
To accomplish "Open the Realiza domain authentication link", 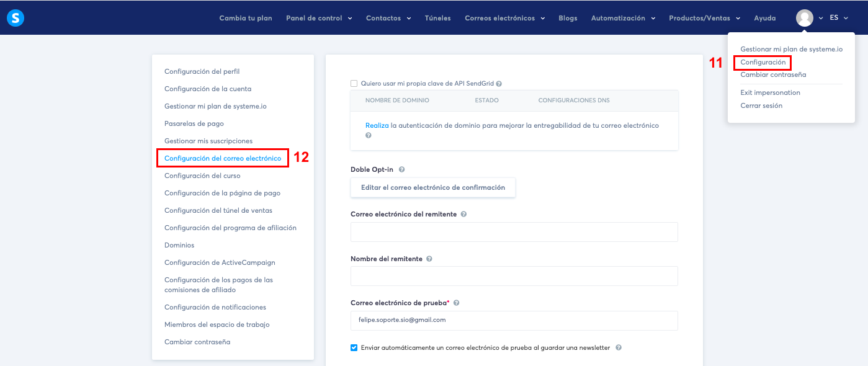I will [x=376, y=125].
